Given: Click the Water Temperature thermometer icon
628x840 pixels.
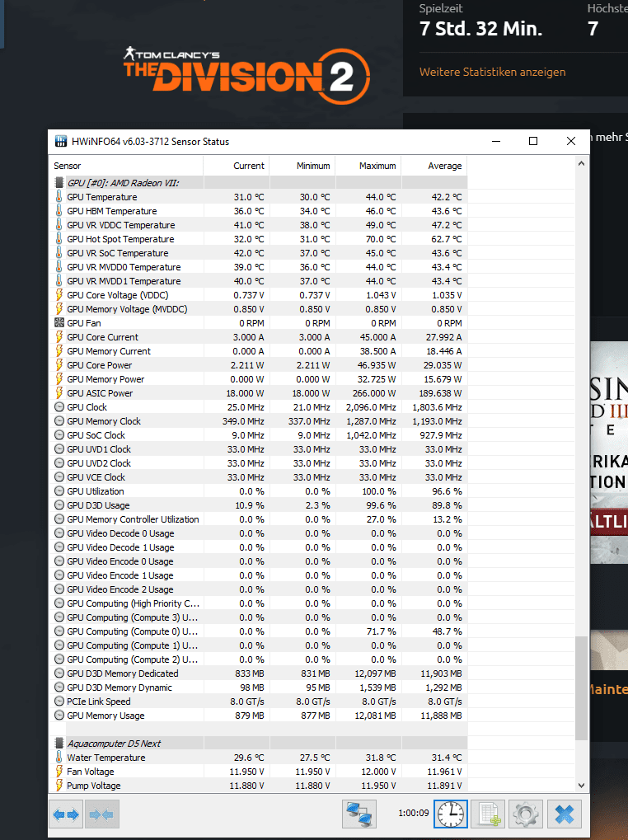Looking at the screenshot, I should click(x=59, y=757).
